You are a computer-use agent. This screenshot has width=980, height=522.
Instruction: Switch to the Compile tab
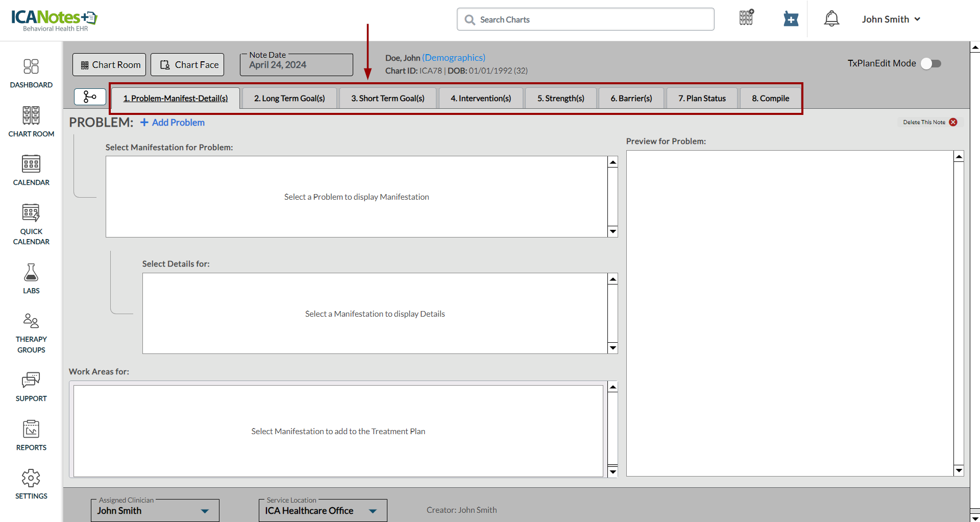click(x=770, y=98)
